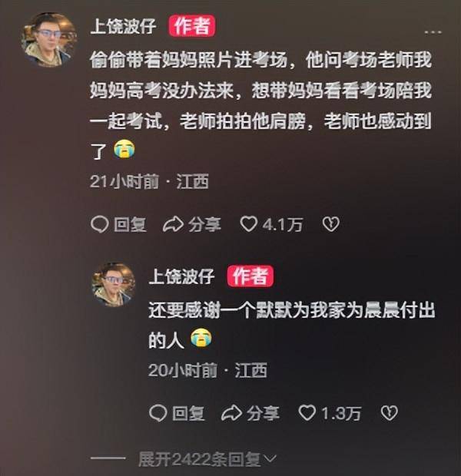The image size is (461, 476).
Task: Tap the 作者 badge on reply comment
Action: pos(250,276)
